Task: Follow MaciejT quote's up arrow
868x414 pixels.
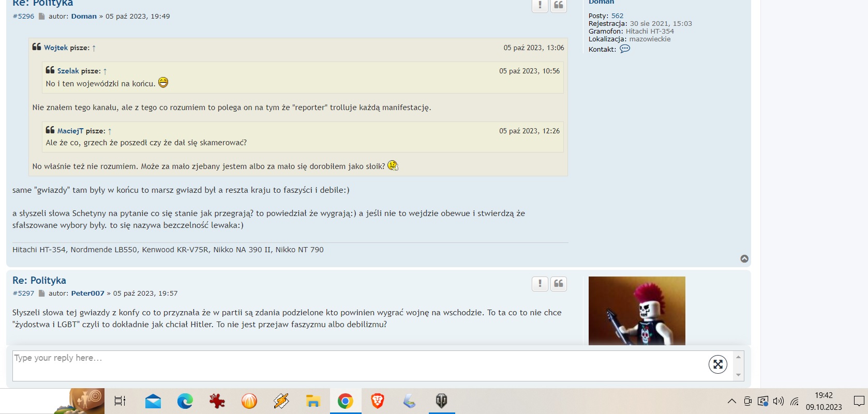Action: click(110, 131)
